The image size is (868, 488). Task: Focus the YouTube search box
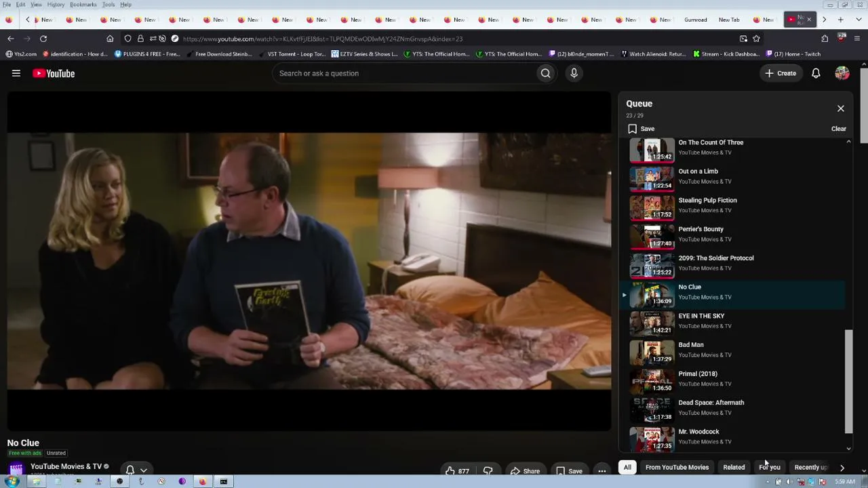pyautogui.click(x=403, y=73)
